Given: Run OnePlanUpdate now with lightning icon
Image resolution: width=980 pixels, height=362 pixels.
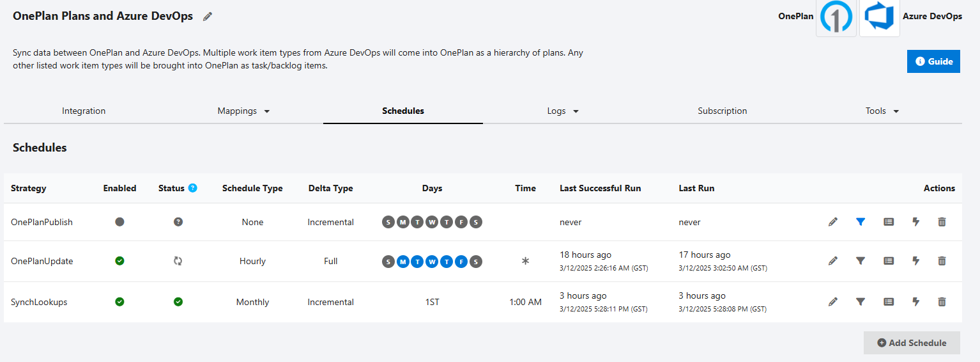Looking at the screenshot, I should pyautogui.click(x=916, y=261).
